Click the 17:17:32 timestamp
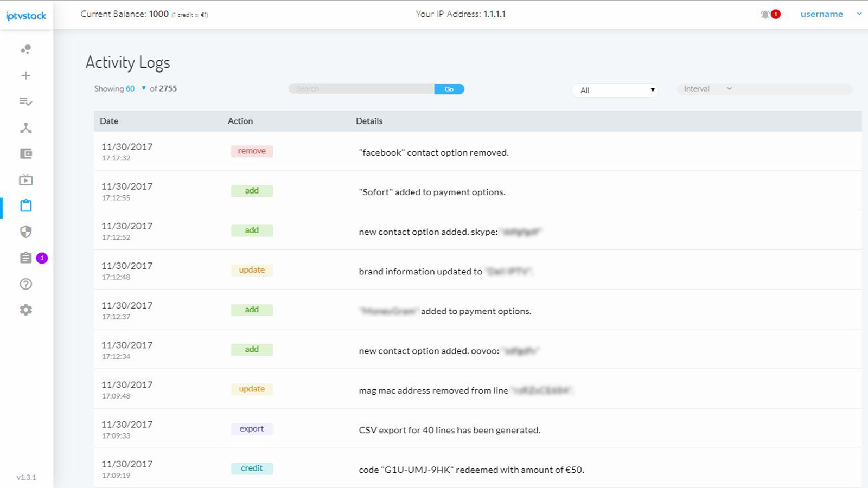Image resolution: width=868 pixels, height=488 pixels. pos(116,158)
